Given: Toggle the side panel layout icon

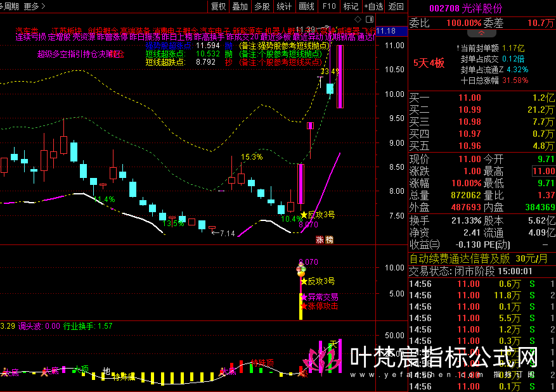Looking at the screenshot, I should click(x=370, y=19).
